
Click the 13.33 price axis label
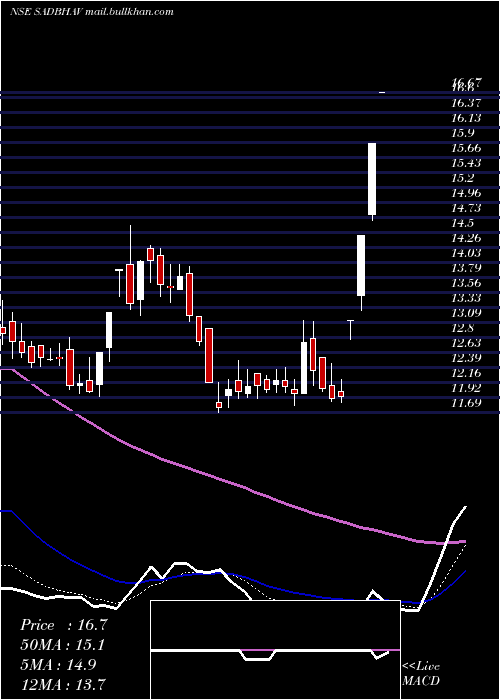tap(467, 298)
